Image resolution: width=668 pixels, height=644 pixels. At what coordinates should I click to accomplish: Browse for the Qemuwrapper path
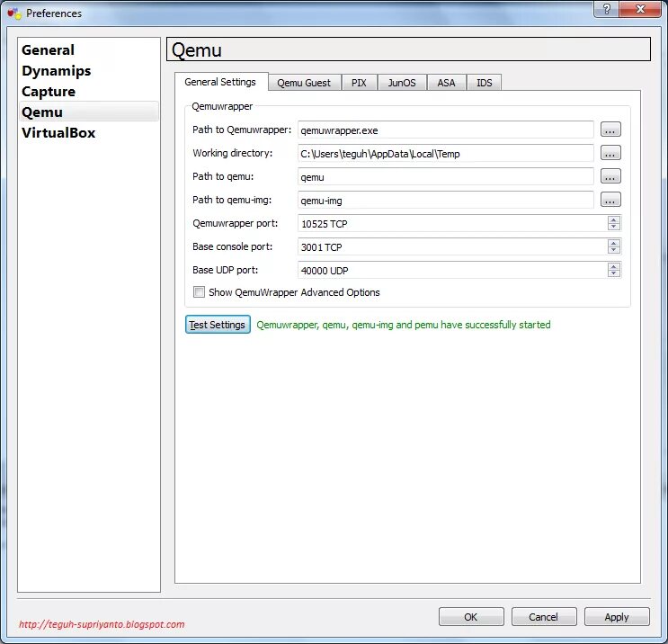(610, 130)
